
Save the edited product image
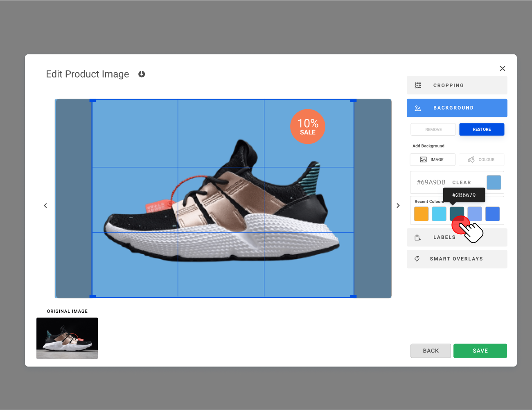click(x=480, y=351)
